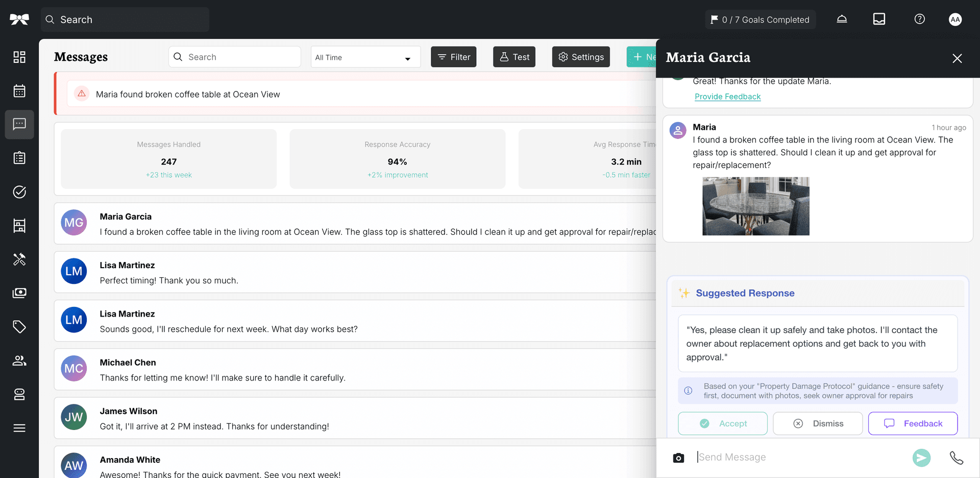The width and height of the screenshot is (980, 478).
Task: Open the AA user profile avatar
Action: [955, 19]
